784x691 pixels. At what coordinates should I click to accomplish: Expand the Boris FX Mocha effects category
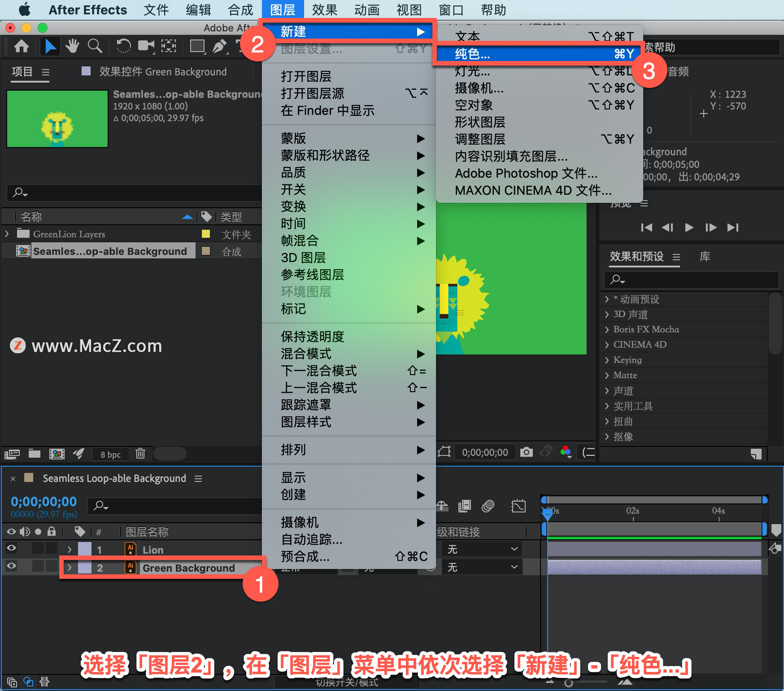[607, 329]
